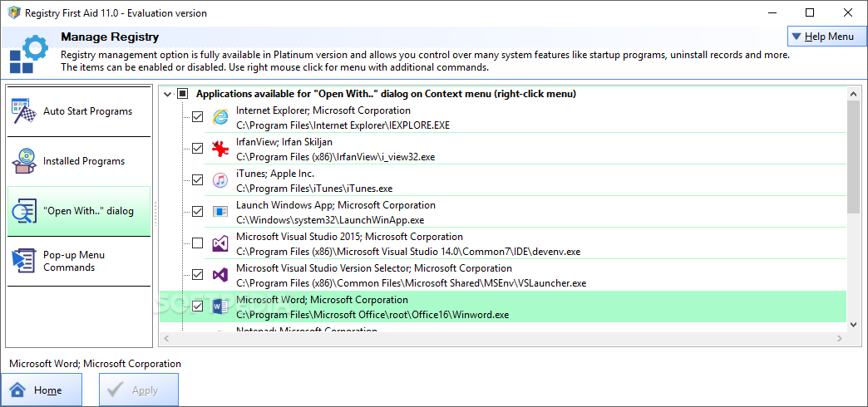This screenshot has height=407, width=868.
Task: Click the Open With dialog magnifier icon
Action: click(x=24, y=211)
